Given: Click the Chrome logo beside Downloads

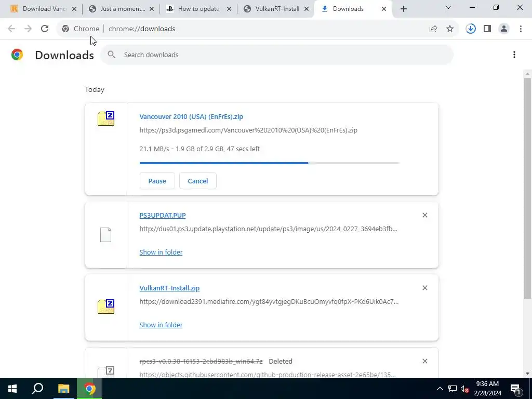Looking at the screenshot, I should 17,55.
